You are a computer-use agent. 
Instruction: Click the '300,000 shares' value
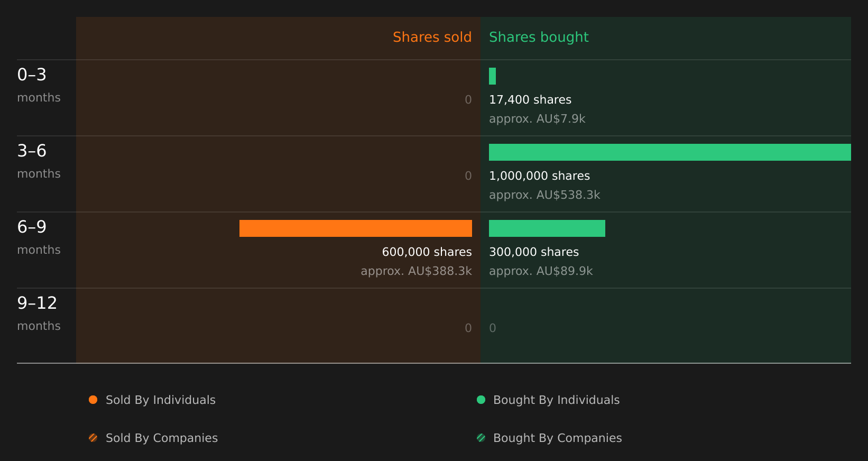[x=534, y=252]
